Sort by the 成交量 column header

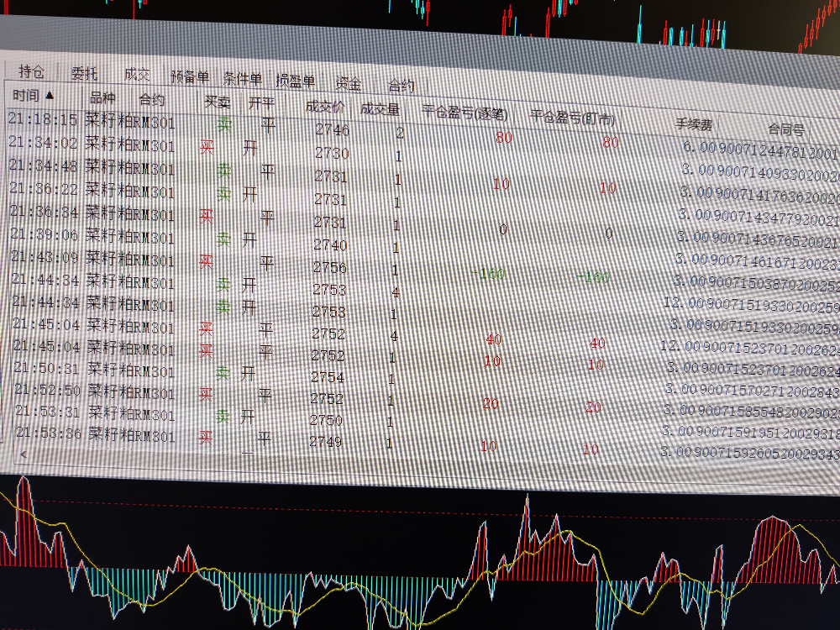(380, 109)
